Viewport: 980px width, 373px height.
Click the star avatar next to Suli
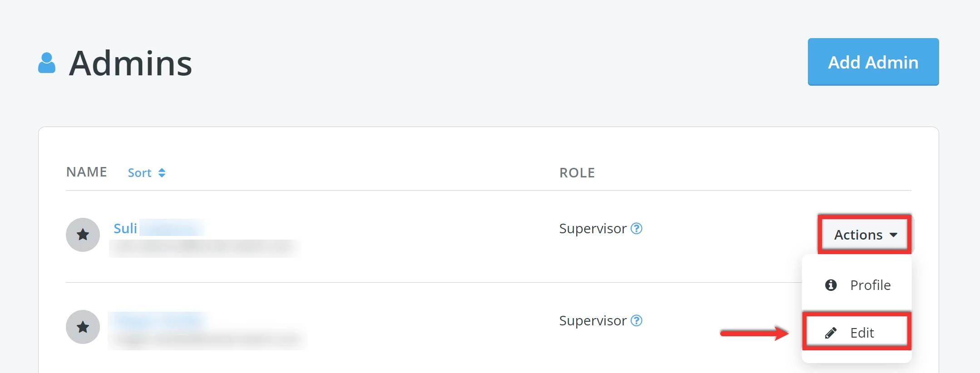point(83,235)
